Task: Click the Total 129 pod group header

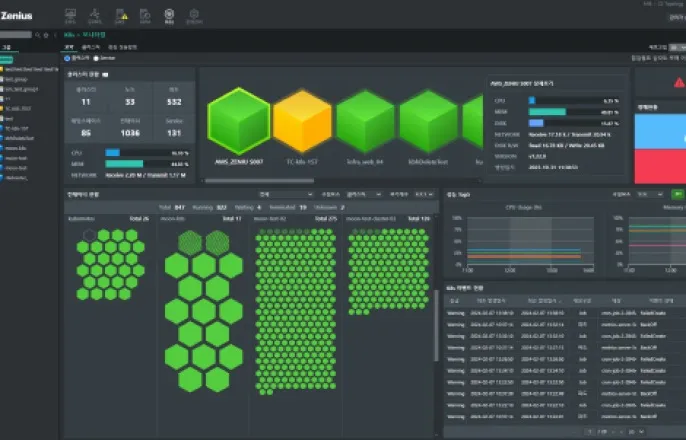Action: click(x=388, y=218)
